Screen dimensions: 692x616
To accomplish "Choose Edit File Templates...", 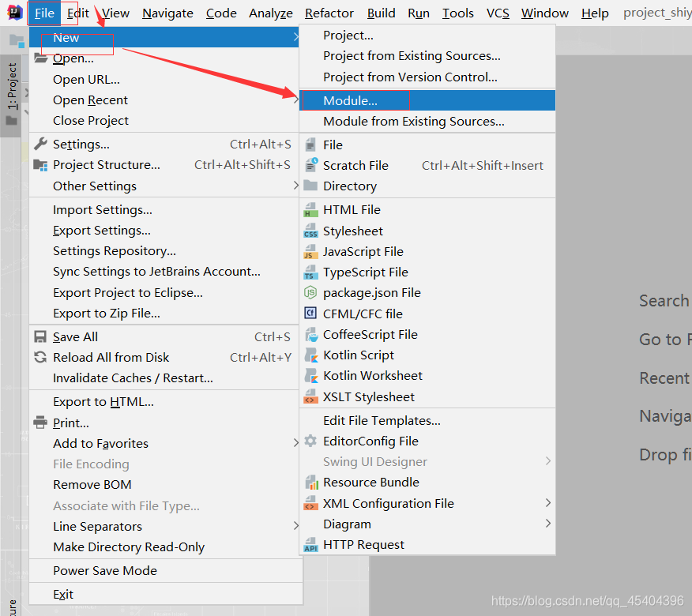I will (427, 420).
